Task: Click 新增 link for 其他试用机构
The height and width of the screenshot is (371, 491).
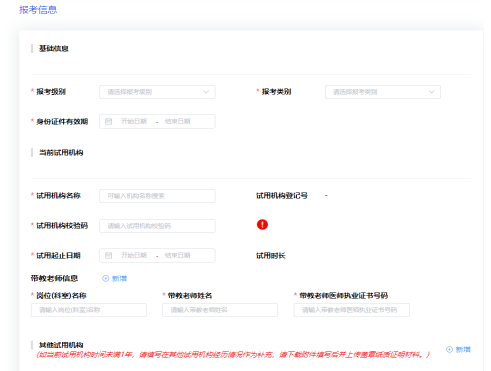Action: [463, 349]
